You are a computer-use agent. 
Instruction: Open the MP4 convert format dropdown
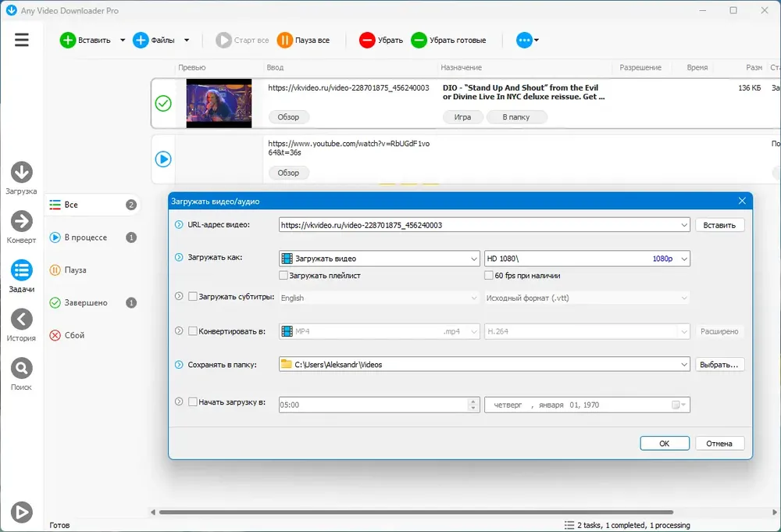click(x=379, y=331)
